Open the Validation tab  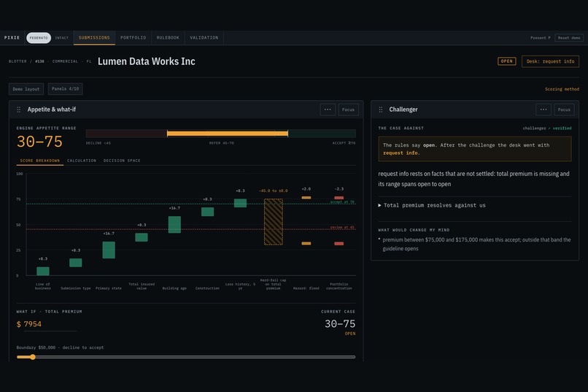point(204,38)
